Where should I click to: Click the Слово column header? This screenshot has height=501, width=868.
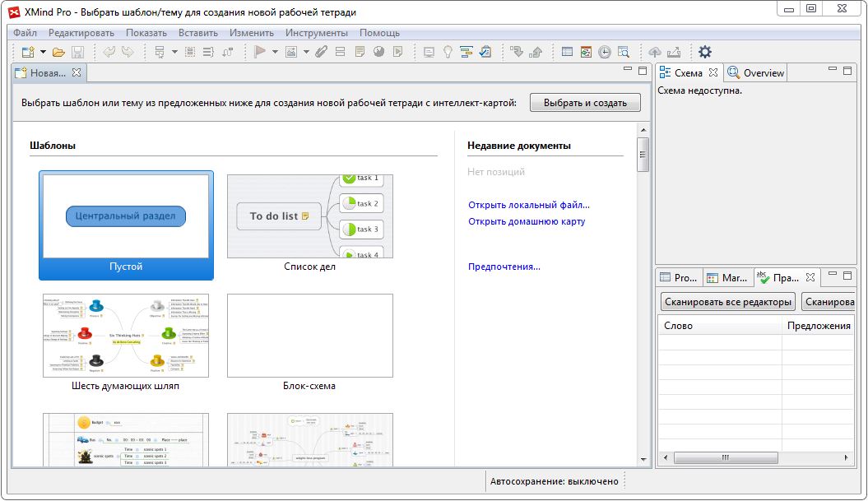[720, 326]
